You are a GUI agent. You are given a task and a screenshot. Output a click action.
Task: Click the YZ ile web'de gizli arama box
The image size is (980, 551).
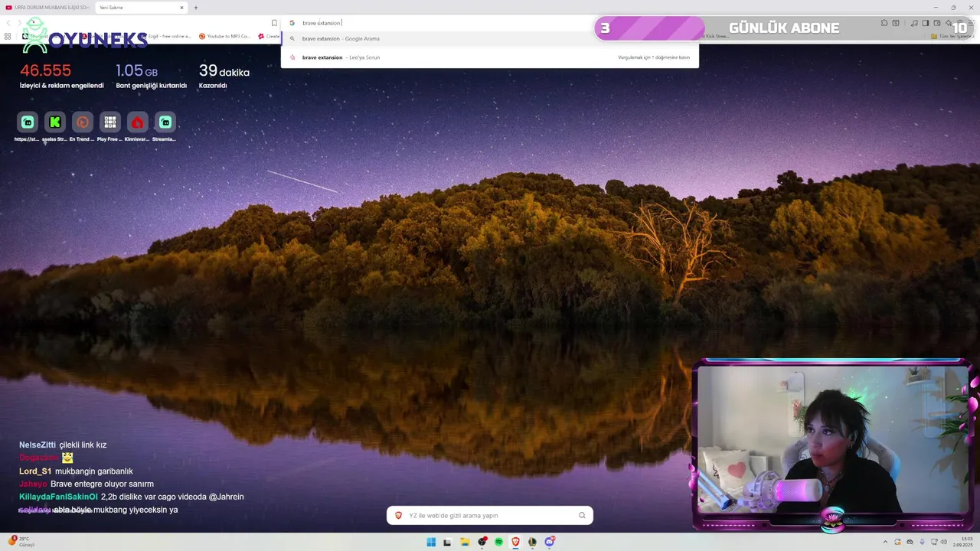click(490, 515)
